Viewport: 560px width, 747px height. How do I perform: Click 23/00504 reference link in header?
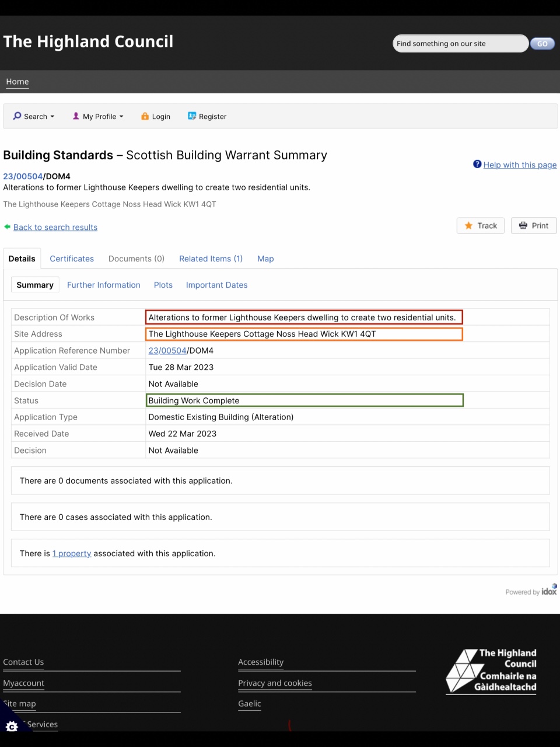point(23,176)
